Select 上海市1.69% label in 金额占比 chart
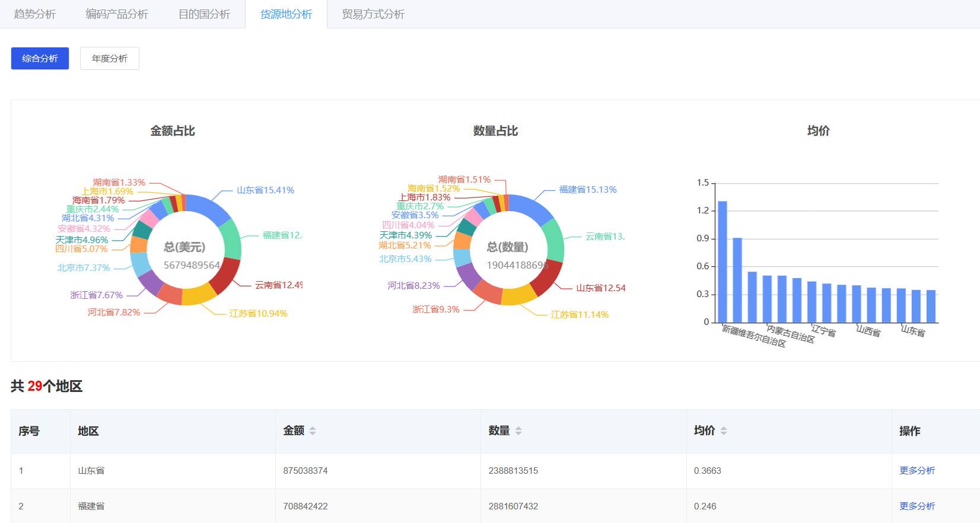980x523 pixels. (x=107, y=192)
